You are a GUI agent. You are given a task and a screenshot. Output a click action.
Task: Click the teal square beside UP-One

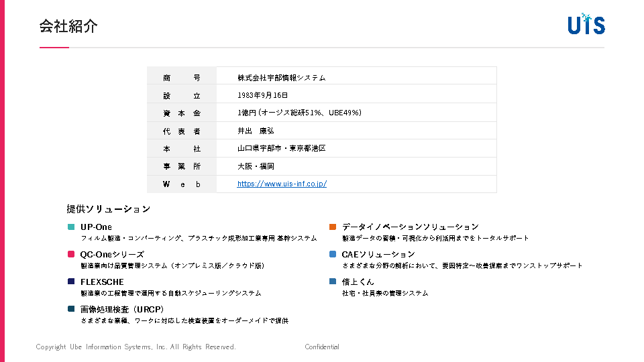coord(71,227)
